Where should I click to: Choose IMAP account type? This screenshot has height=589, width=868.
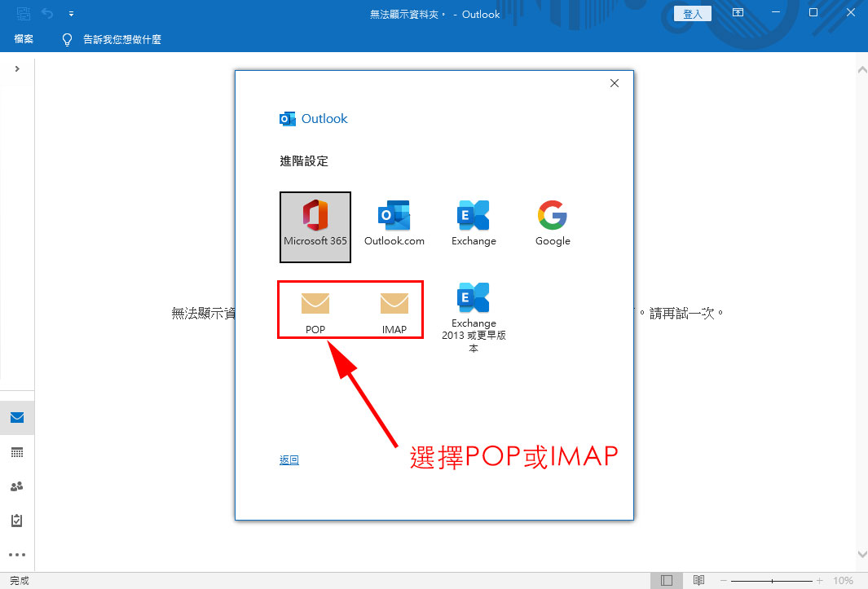pos(394,313)
